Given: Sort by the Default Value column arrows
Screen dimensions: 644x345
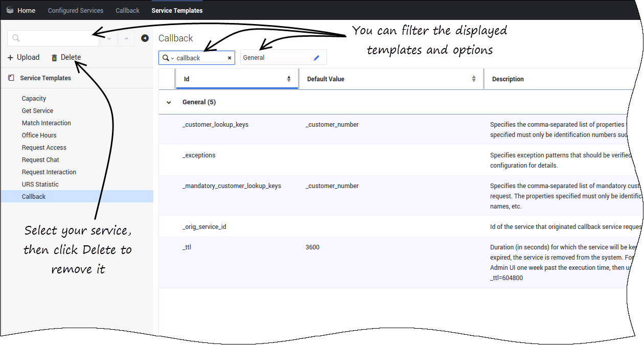Looking at the screenshot, I should click(x=474, y=79).
